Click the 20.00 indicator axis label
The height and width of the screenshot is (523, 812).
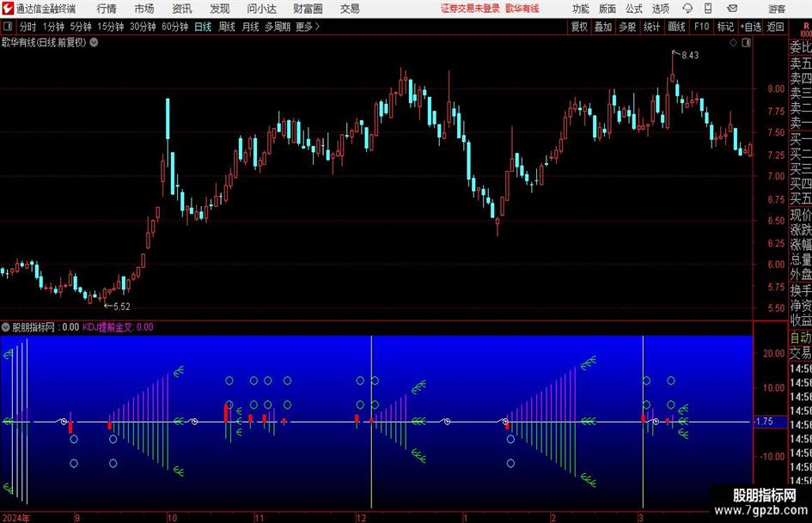pyautogui.click(x=774, y=354)
